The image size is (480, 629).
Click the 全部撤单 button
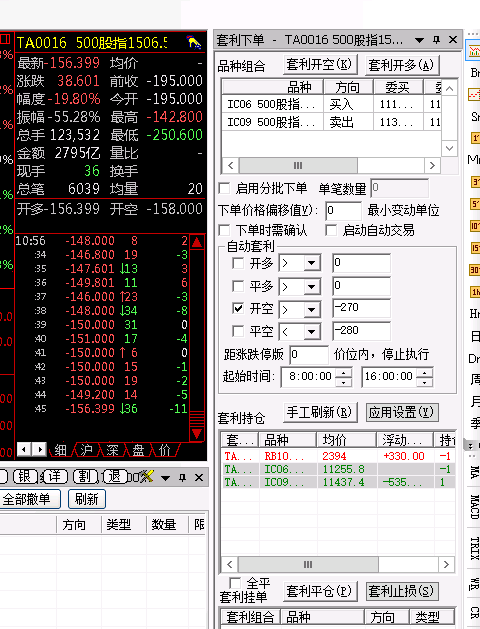(x=30, y=499)
